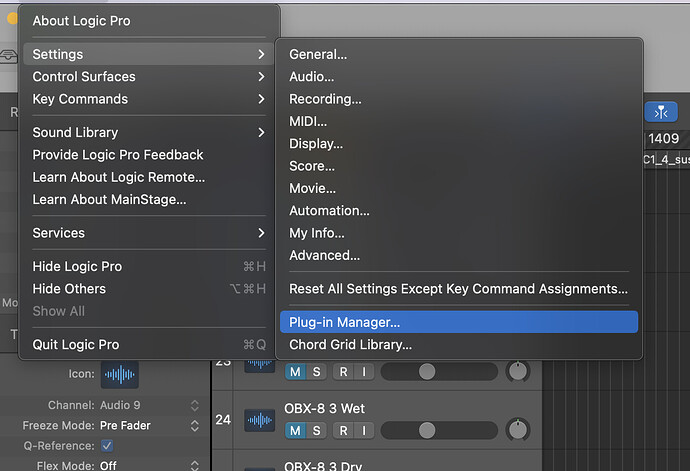Choose Hide Logic Pro
Screen dimensions: 690x471
coord(149,266)
